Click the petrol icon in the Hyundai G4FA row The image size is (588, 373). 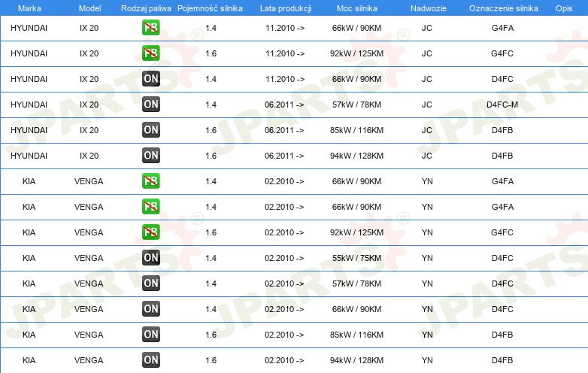click(x=150, y=28)
